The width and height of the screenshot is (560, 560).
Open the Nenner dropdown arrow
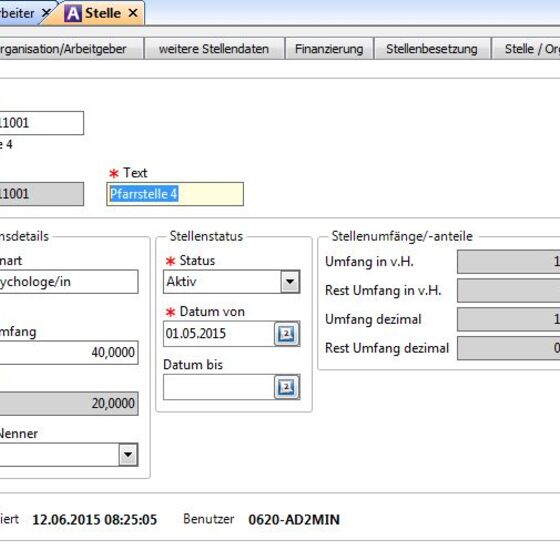click(128, 455)
